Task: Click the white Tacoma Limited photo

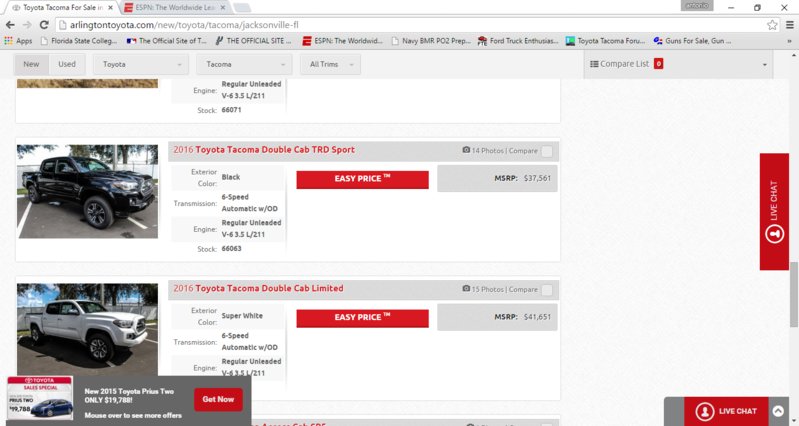Action: 87,330
